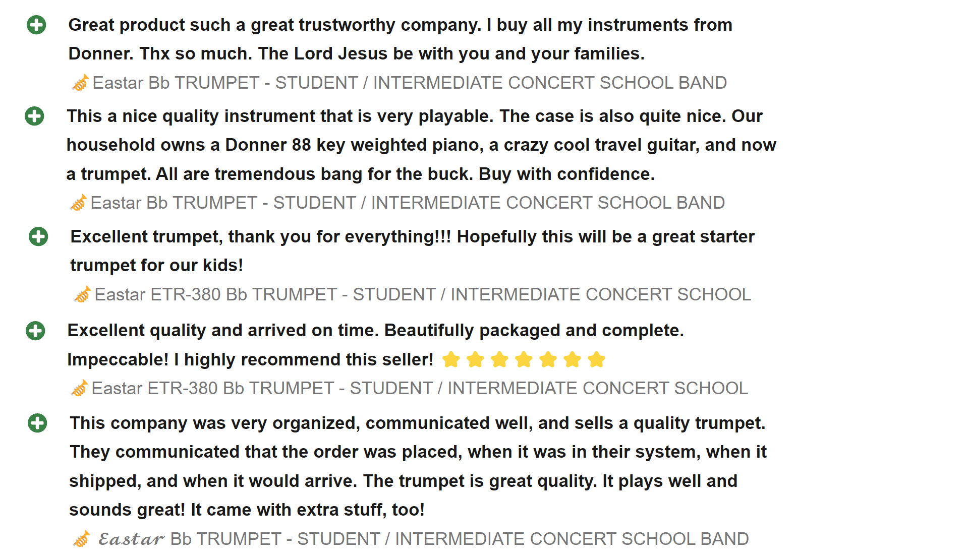Click green plus icon beside 'This company' review

coord(37,423)
